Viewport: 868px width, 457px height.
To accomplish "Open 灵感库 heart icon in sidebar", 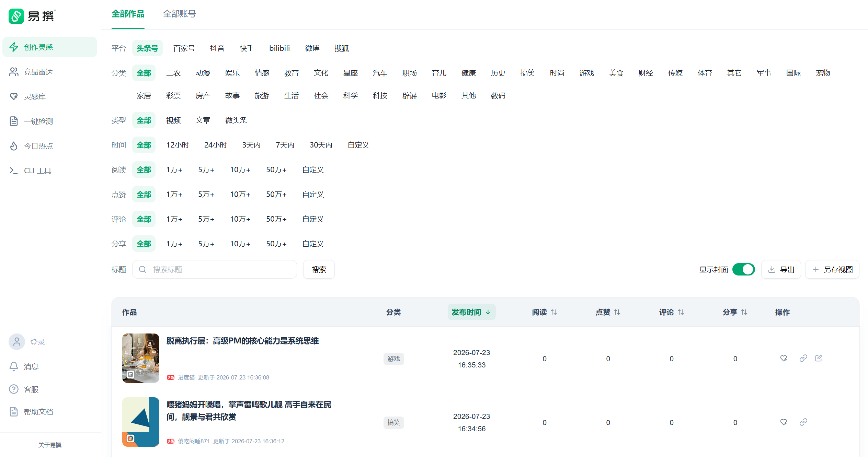I will point(14,96).
